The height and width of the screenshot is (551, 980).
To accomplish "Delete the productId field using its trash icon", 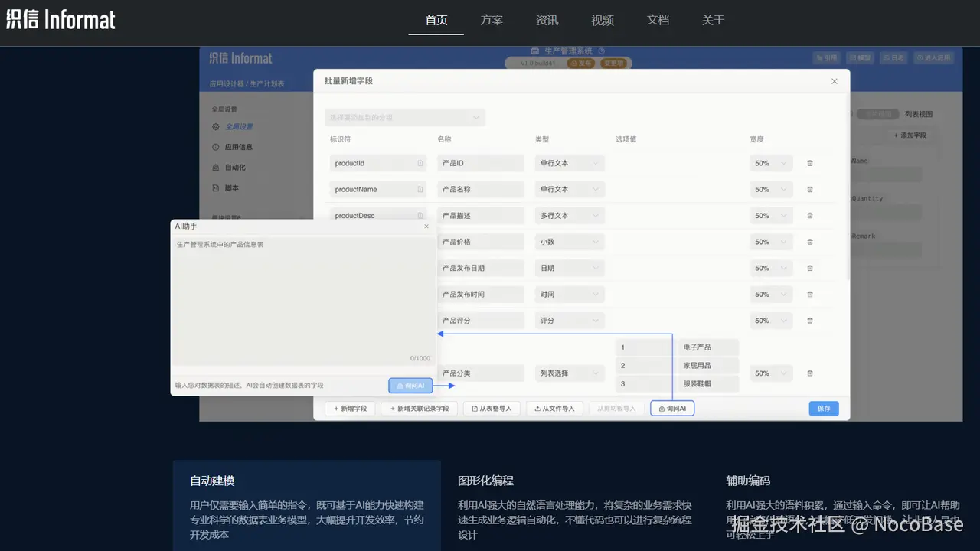I will (x=810, y=163).
